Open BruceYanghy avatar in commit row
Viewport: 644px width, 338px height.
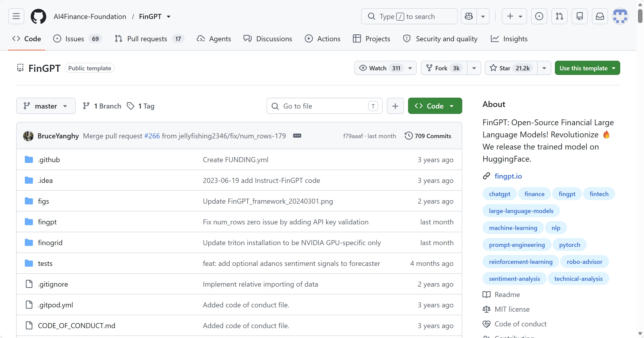28,136
